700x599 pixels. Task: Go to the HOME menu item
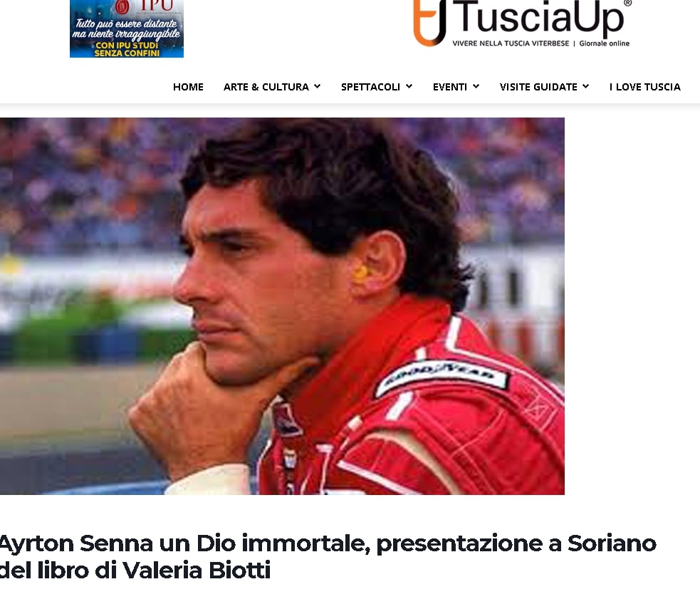[x=188, y=87]
